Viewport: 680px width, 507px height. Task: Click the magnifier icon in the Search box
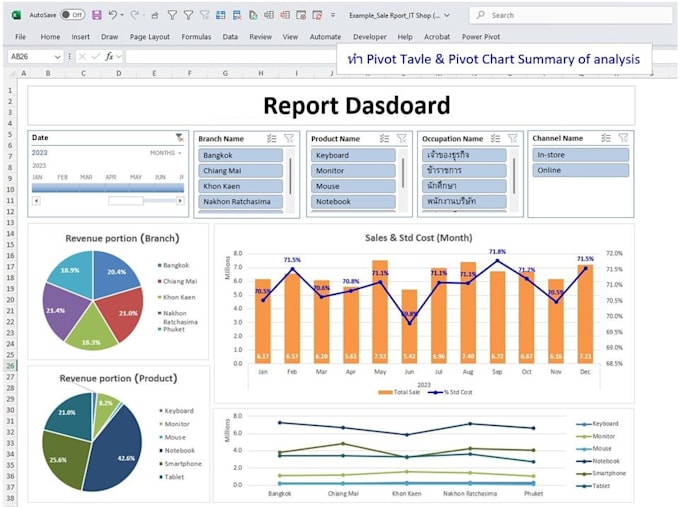click(481, 15)
